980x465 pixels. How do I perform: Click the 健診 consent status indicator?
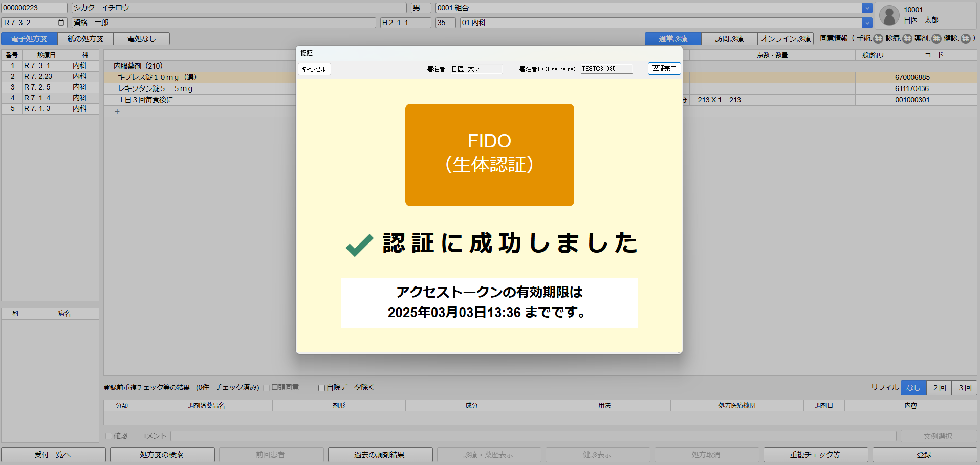[x=966, y=39]
